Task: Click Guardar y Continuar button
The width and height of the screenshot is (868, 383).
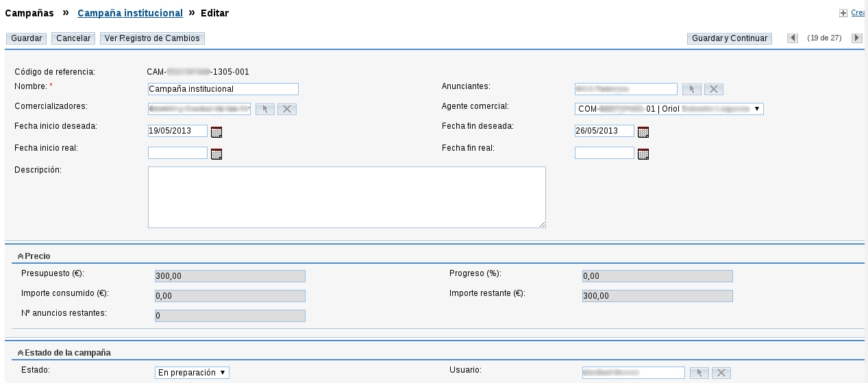Action: [730, 38]
